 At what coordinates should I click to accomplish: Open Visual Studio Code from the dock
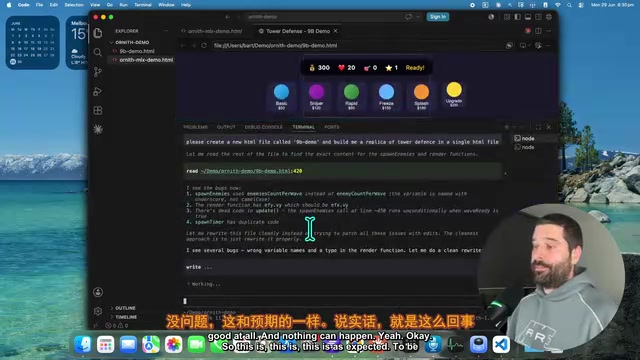pyautogui.click(x=501, y=344)
